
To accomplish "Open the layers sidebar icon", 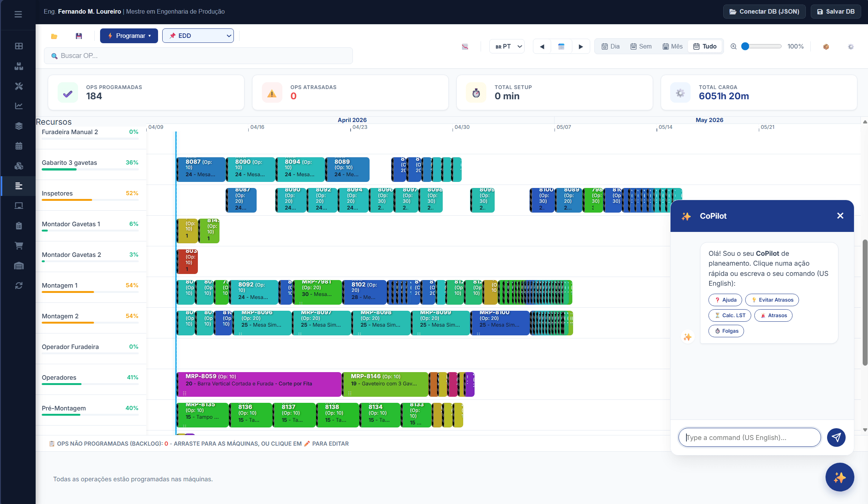I will pyautogui.click(x=19, y=126).
